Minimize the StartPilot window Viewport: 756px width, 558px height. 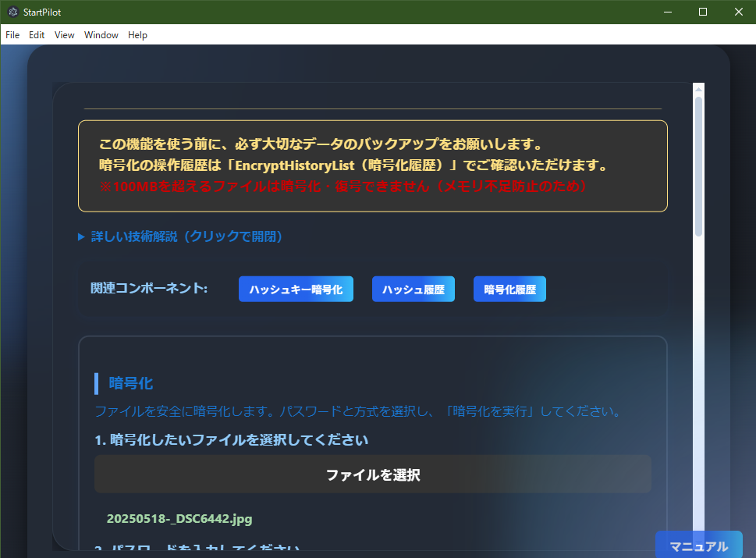tap(667, 12)
